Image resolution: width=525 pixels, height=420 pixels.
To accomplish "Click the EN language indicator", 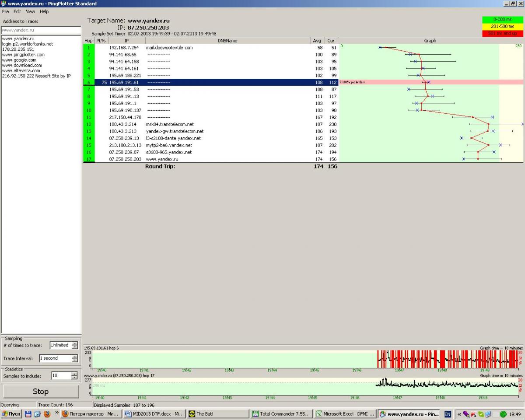I will (x=448, y=414).
